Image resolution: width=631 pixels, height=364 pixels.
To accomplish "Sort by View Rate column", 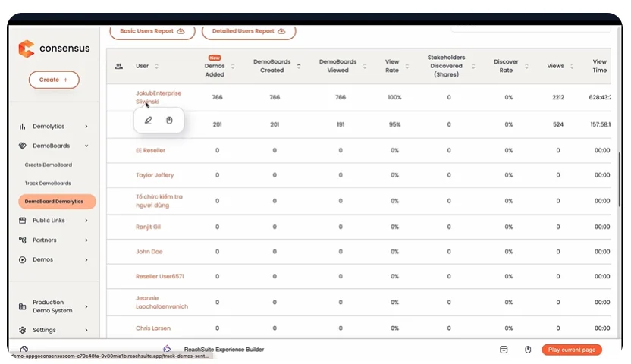I will click(x=407, y=66).
